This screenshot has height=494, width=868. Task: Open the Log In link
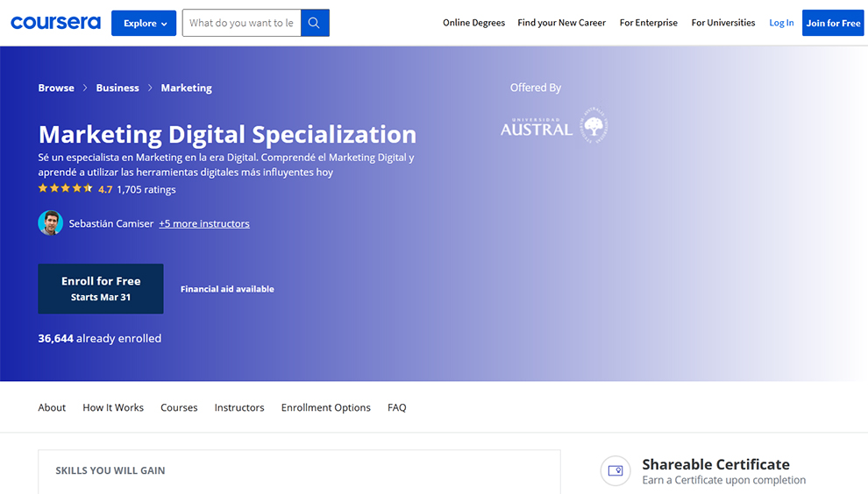(x=781, y=23)
